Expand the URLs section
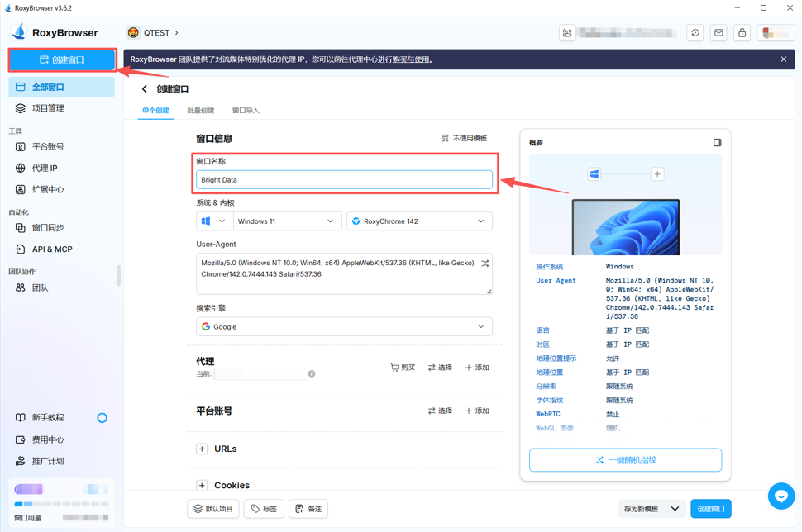This screenshot has height=532, width=802. (202, 449)
